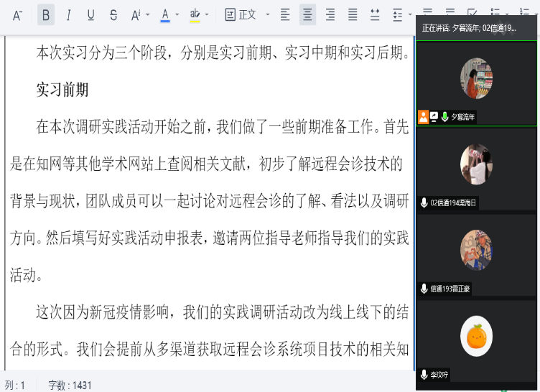
Task: Center align the paragraph
Action: (307, 14)
